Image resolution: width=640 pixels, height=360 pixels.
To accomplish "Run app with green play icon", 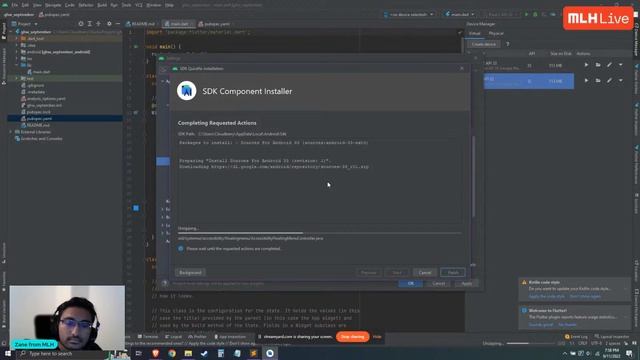I will tap(527, 14).
